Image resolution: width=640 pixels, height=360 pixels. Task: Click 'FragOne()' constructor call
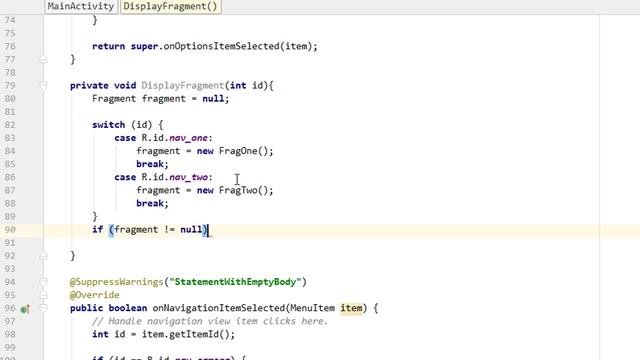[x=243, y=151]
